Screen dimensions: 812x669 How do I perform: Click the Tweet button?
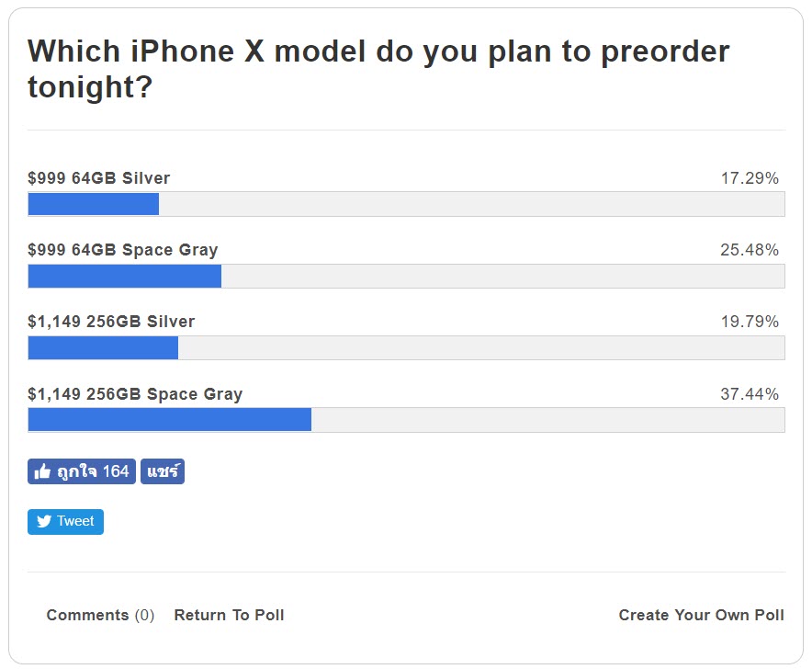pyautogui.click(x=65, y=521)
